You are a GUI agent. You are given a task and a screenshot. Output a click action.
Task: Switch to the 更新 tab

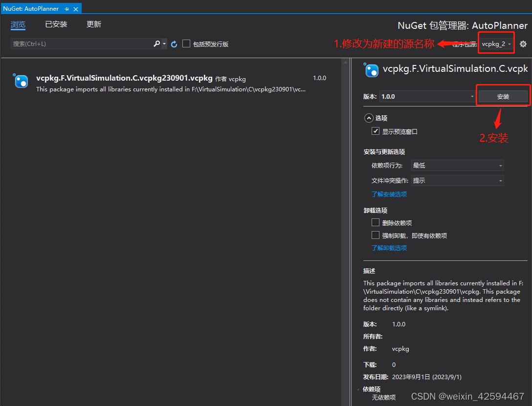pyautogui.click(x=93, y=24)
